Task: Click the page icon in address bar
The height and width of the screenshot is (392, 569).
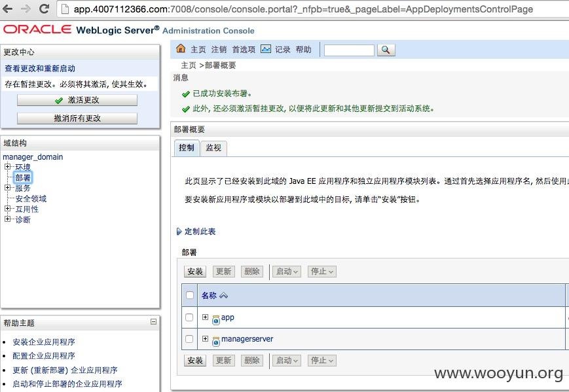Action: point(65,9)
